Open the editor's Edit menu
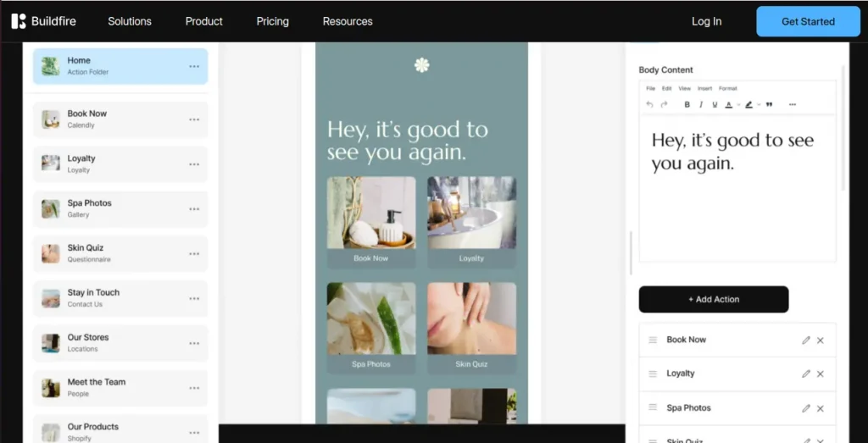868x443 pixels. click(x=666, y=88)
